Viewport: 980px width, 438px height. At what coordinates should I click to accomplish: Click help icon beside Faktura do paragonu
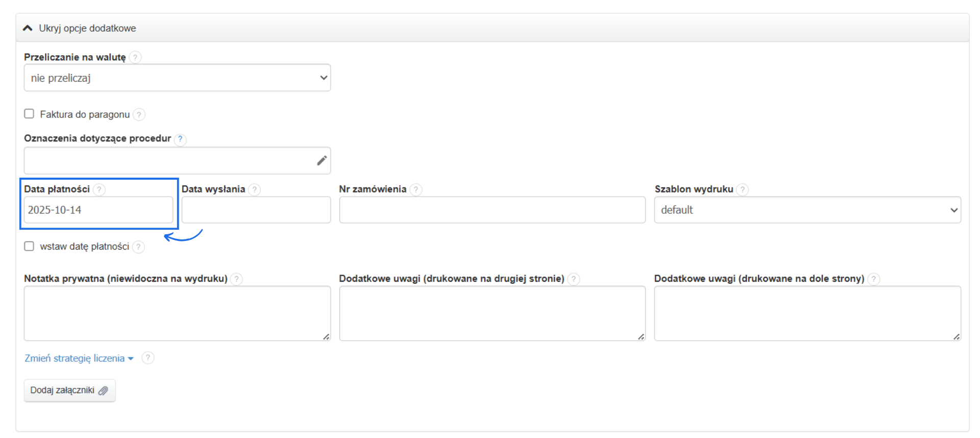[139, 114]
